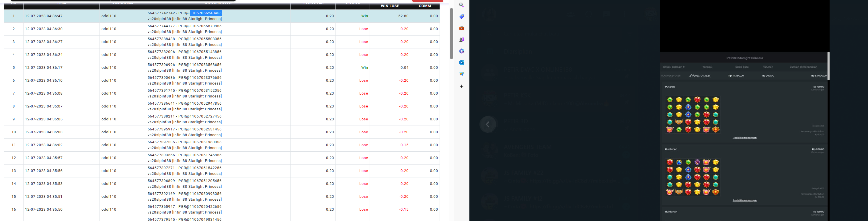The height and width of the screenshot is (221, 868).
Task: Click the -0.15 amount in row 16
Action: coord(404,210)
